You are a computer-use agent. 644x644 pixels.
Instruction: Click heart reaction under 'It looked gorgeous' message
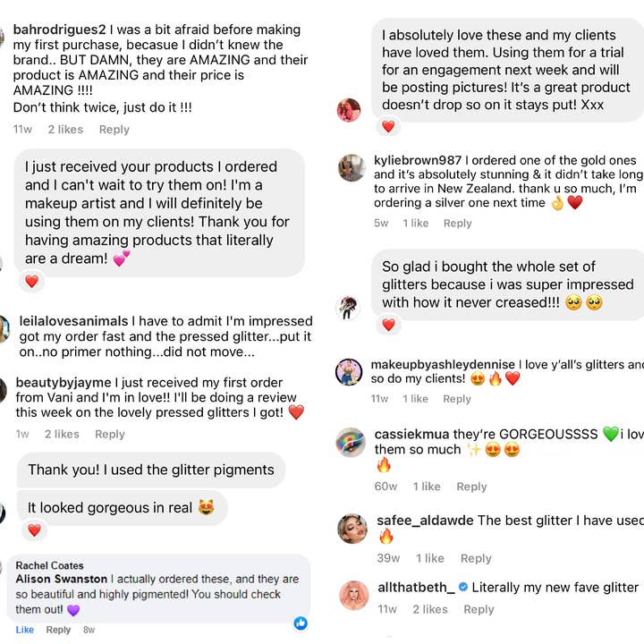point(34,530)
